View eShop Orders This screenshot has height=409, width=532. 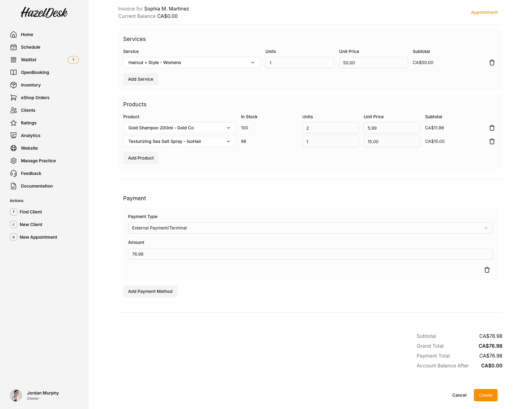(35, 97)
